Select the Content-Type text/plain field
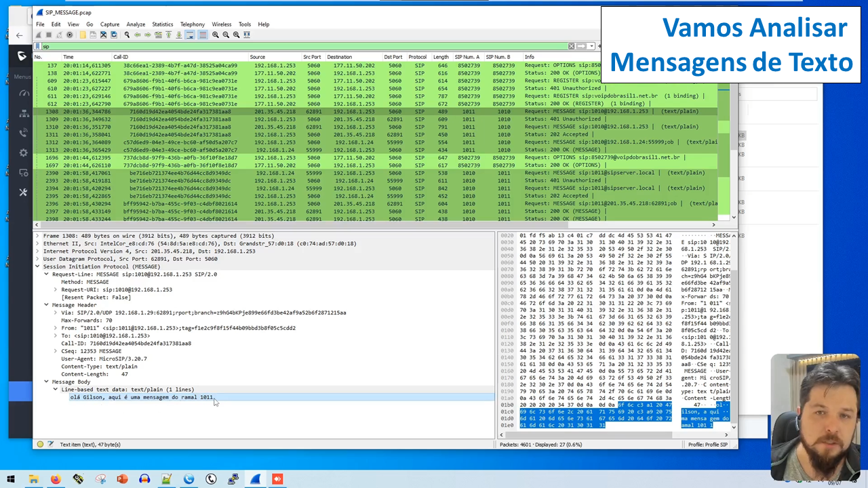The height and width of the screenshot is (488, 868). (99, 366)
